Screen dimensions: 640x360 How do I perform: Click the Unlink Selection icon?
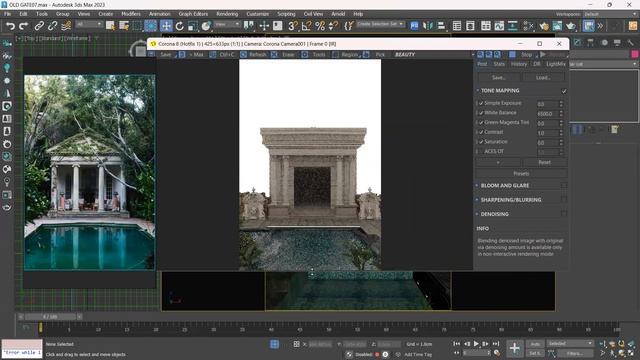coord(52,26)
